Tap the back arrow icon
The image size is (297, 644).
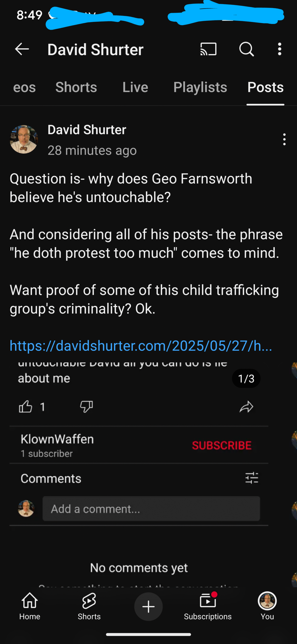click(22, 49)
